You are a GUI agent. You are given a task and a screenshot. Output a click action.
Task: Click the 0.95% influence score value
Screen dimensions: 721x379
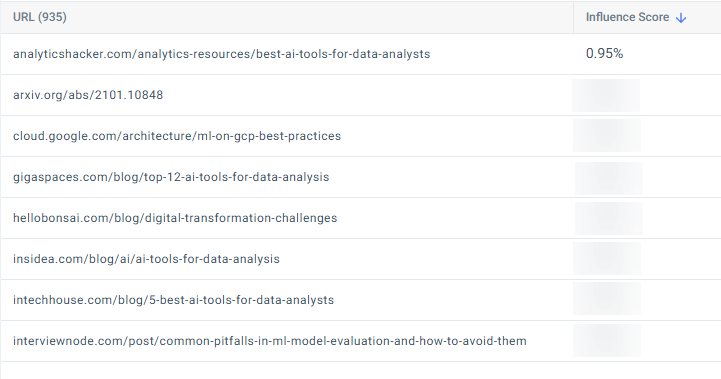604,53
